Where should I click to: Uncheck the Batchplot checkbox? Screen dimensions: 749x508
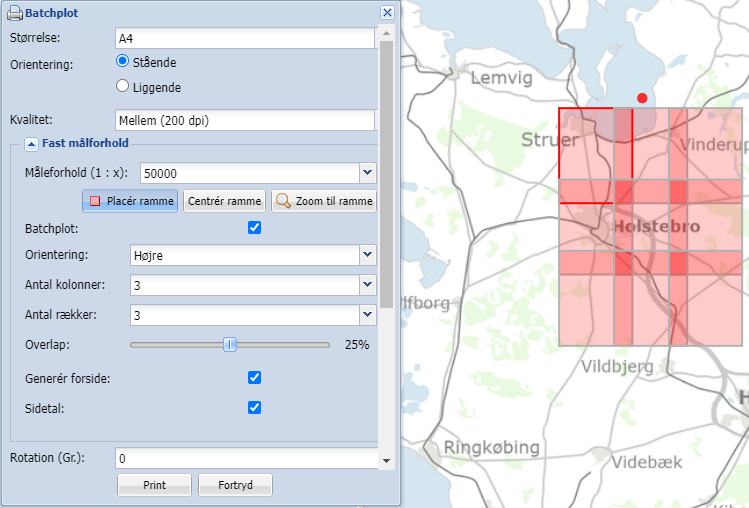(254, 228)
